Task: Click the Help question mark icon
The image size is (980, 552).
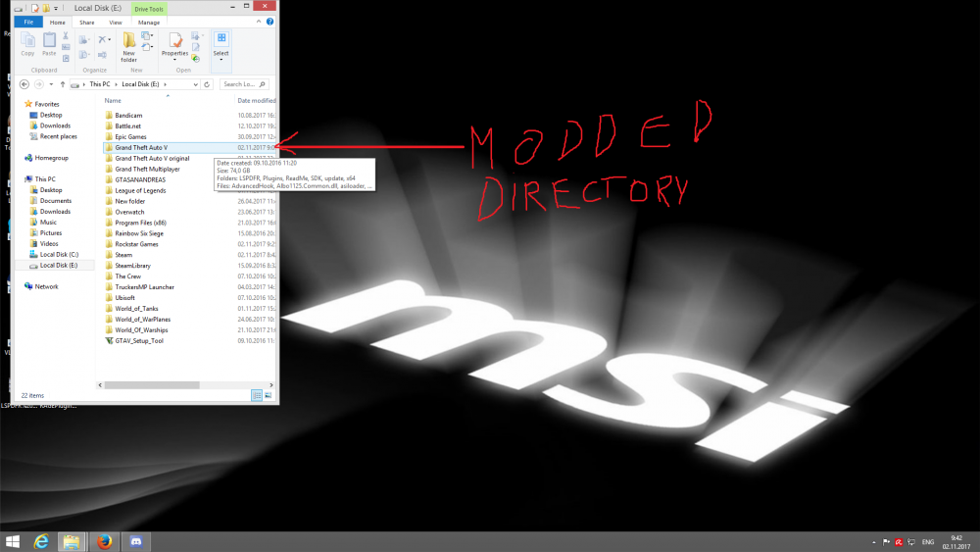Action: [270, 22]
